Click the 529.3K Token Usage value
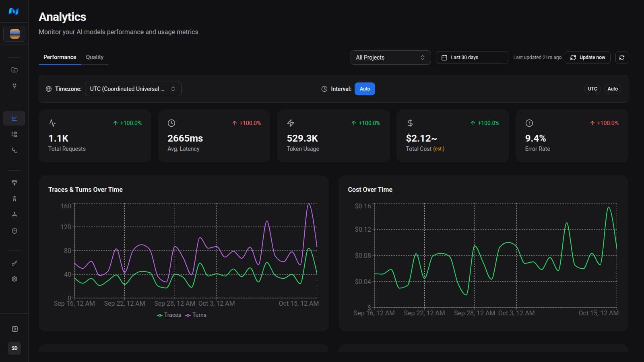Screen dimensions: 644x362 point(302,138)
